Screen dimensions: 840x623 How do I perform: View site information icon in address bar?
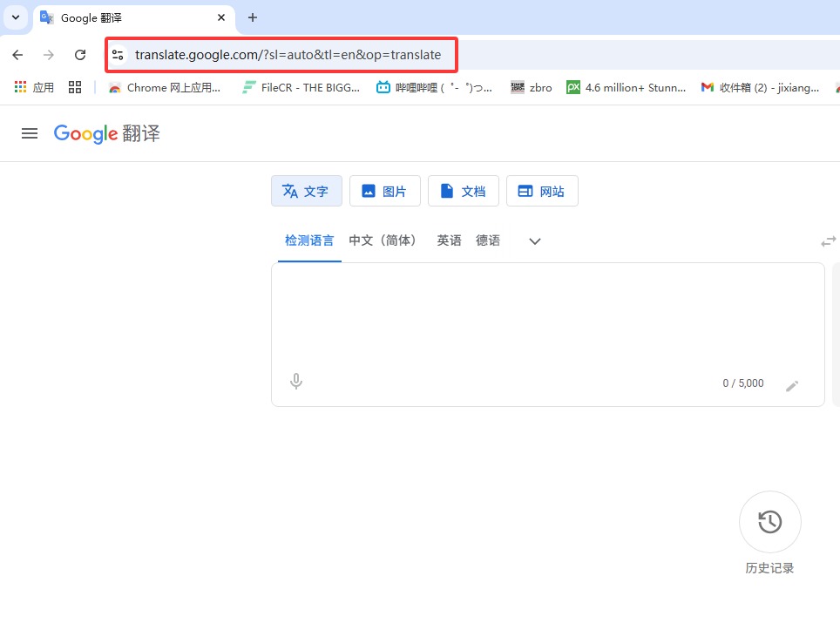point(118,55)
